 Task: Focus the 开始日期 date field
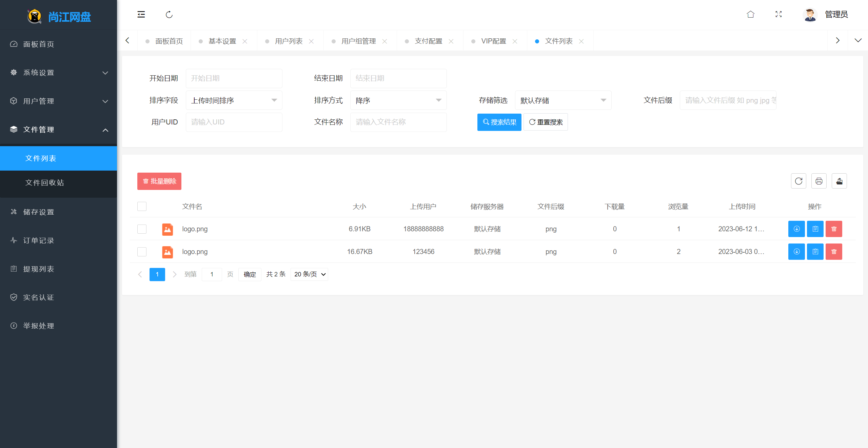point(234,78)
